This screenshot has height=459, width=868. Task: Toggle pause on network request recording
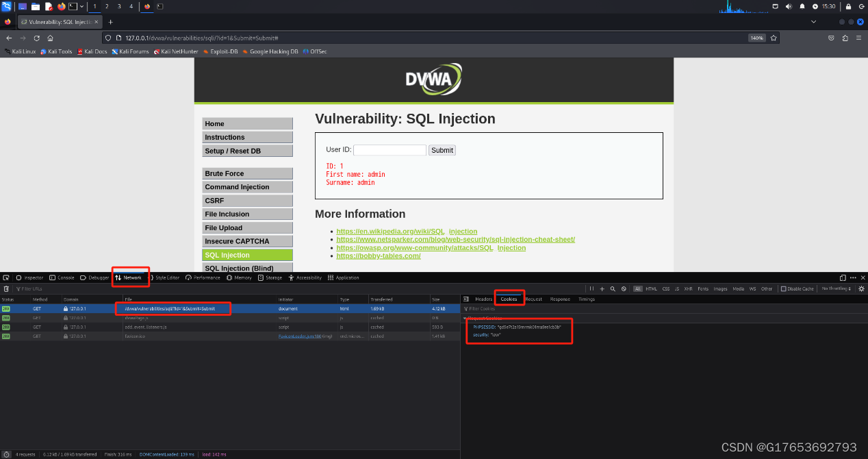(591, 288)
